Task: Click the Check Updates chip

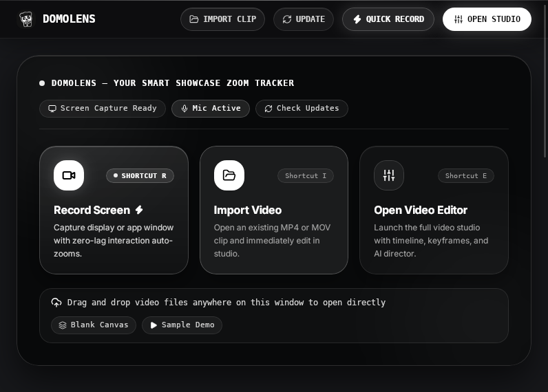Action: pos(302,108)
